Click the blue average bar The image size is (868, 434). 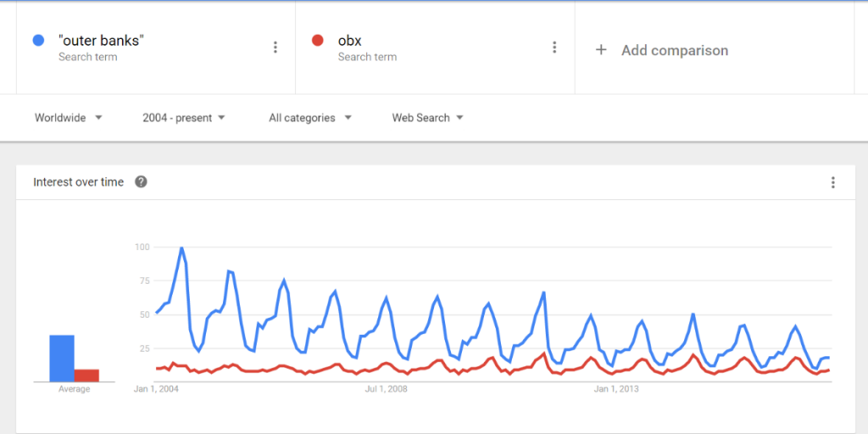coord(62,359)
